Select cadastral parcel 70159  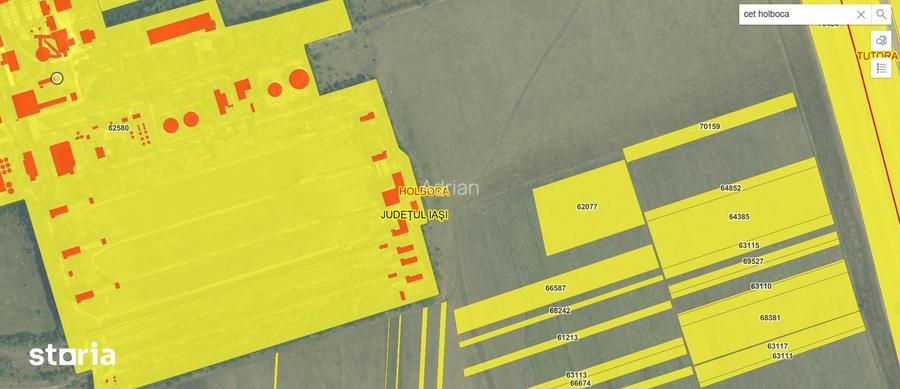(710, 126)
